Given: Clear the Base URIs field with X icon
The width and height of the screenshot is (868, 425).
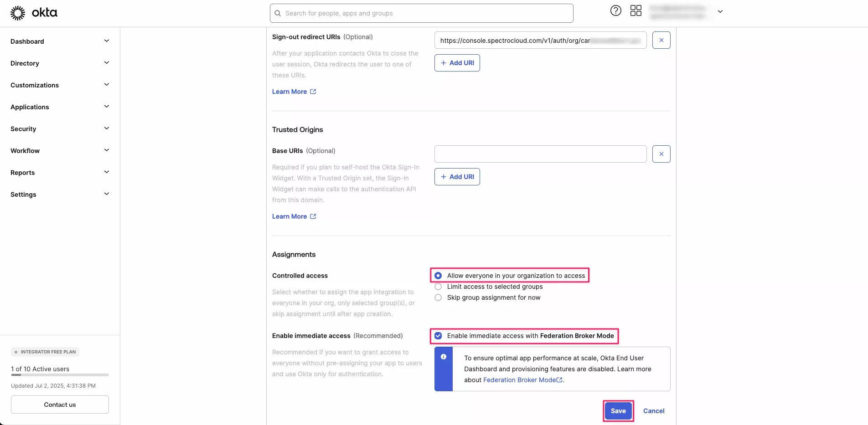Looking at the screenshot, I should (661, 154).
